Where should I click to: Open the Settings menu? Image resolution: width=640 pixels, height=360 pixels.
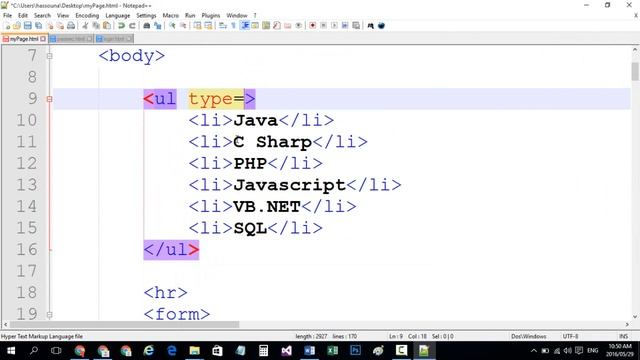point(146,16)
